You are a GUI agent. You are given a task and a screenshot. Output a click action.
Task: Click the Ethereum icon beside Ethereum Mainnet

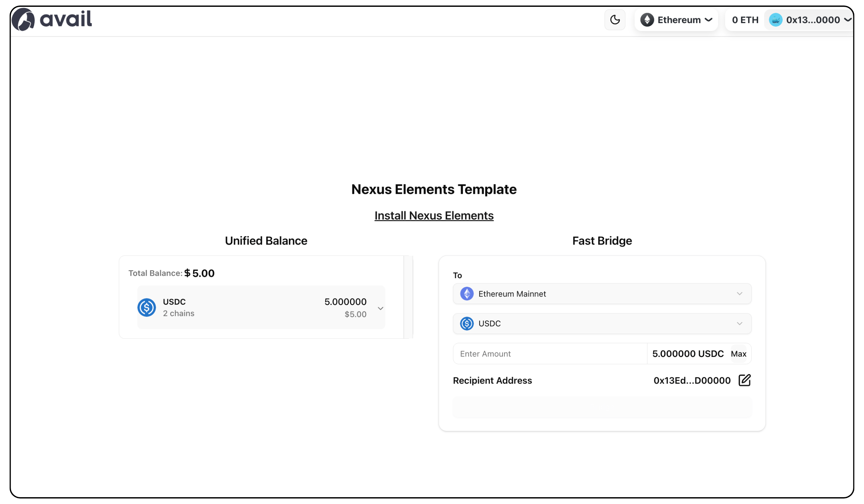tap(466, 294)
